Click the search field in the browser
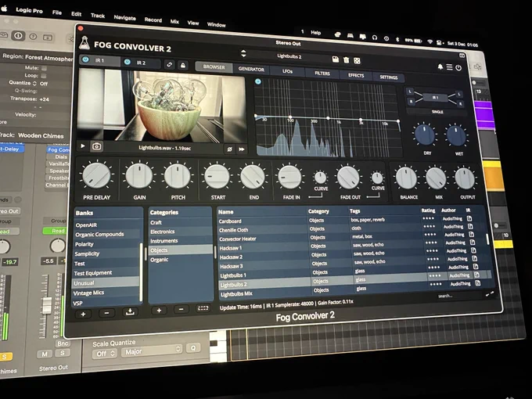532x399 pixels. (x=458, y=296)
